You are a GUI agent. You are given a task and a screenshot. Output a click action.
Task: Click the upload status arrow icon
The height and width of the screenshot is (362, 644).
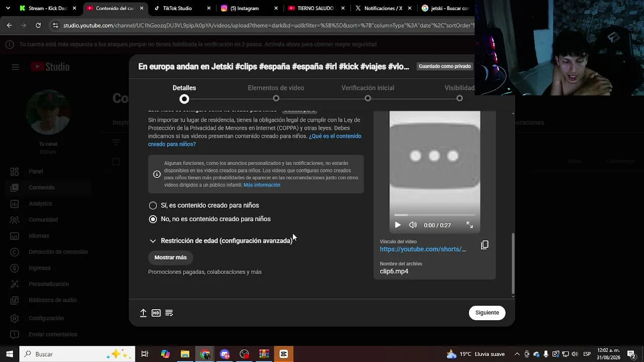point(143,313)
